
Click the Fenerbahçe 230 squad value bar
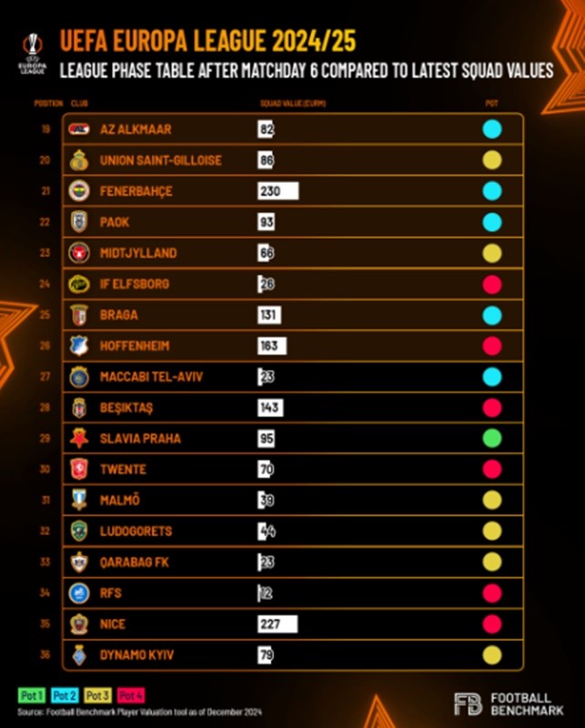pos(278,191)
